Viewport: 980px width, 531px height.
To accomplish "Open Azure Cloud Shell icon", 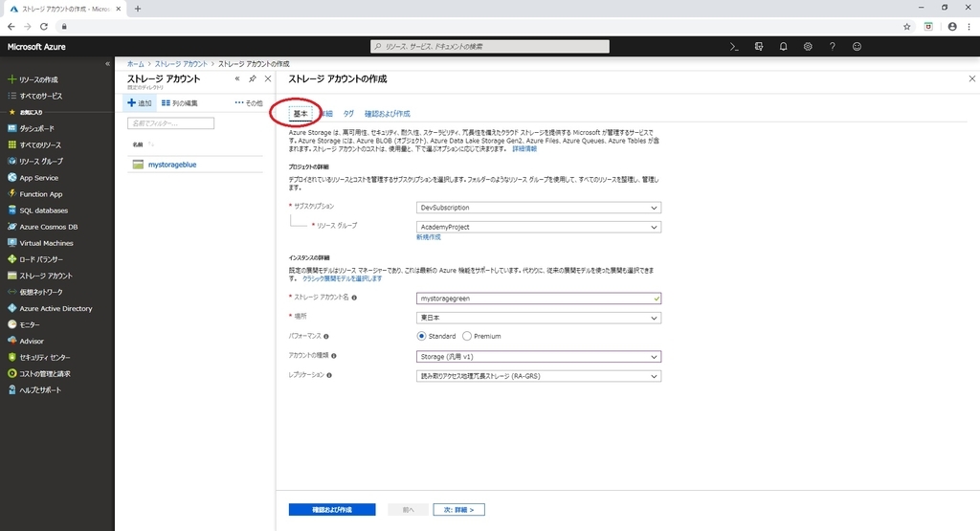I will (x=734, y=46).
